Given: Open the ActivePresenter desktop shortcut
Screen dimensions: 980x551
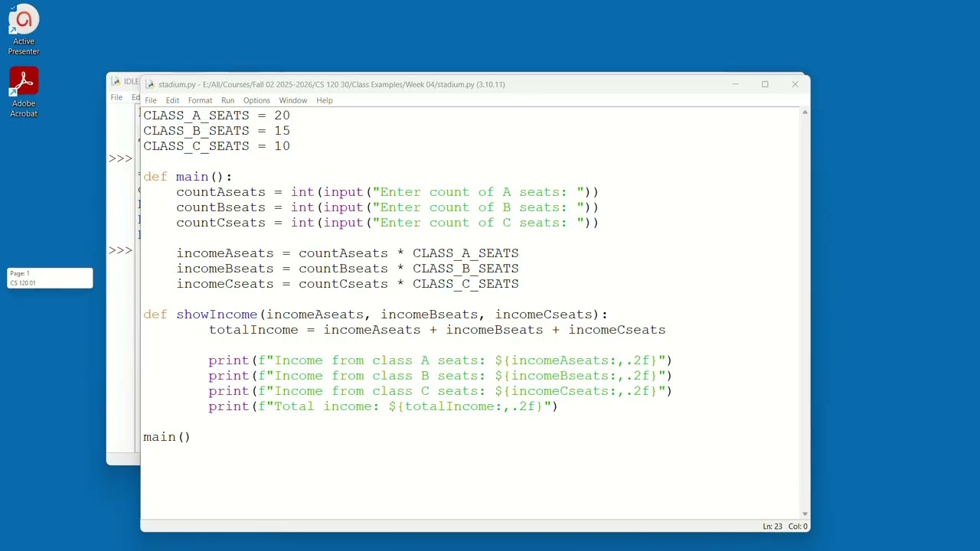Looking at the screenshot, I should click(24, 30).
